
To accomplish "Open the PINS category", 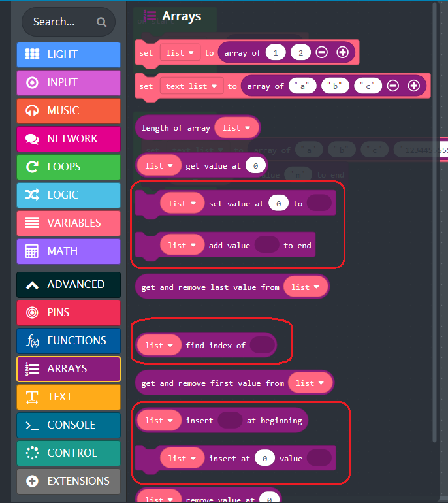I will click(x=69, y=313).
